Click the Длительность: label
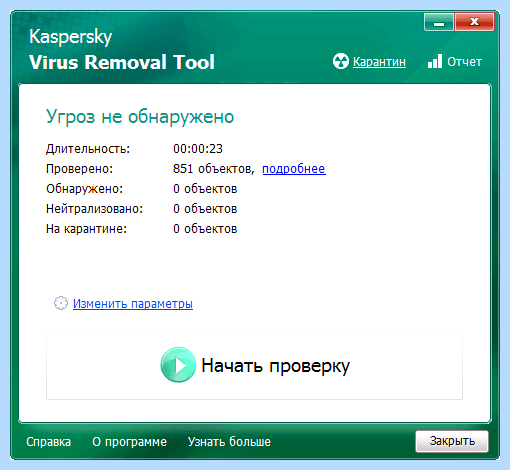 (88, 149)
